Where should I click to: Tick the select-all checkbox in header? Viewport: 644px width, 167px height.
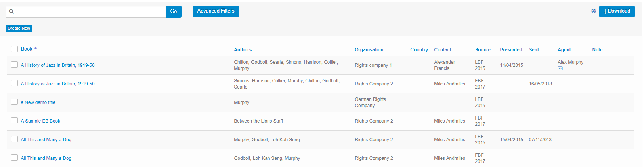tap(14, 49)
